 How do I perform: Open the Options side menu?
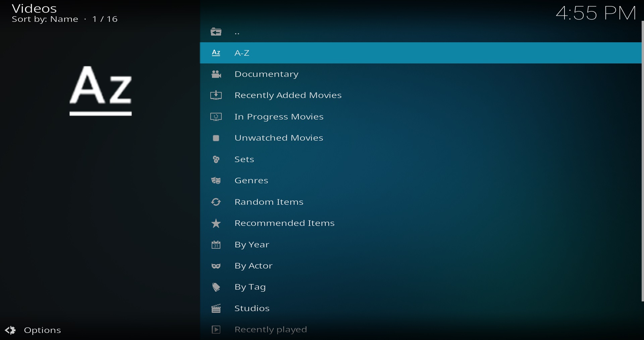tap(34, 330)
